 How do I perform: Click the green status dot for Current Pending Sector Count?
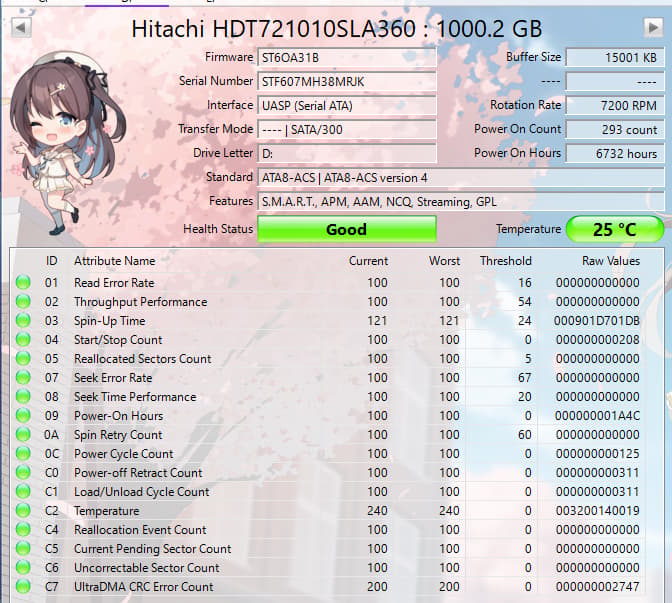[x=23, y=549]
